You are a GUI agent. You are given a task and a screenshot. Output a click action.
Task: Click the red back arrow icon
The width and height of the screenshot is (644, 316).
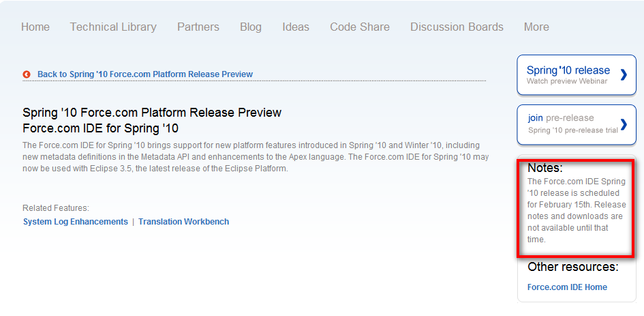click(x=27, y=74)
